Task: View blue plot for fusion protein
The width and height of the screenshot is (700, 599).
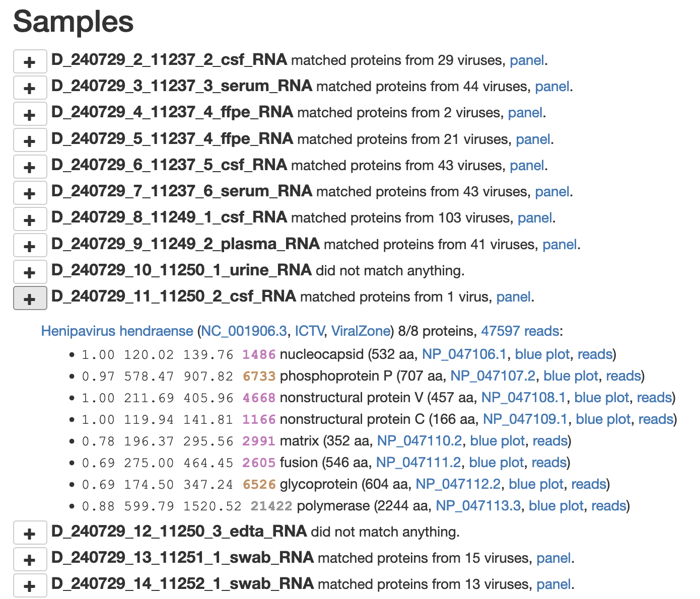Action: 497,463
